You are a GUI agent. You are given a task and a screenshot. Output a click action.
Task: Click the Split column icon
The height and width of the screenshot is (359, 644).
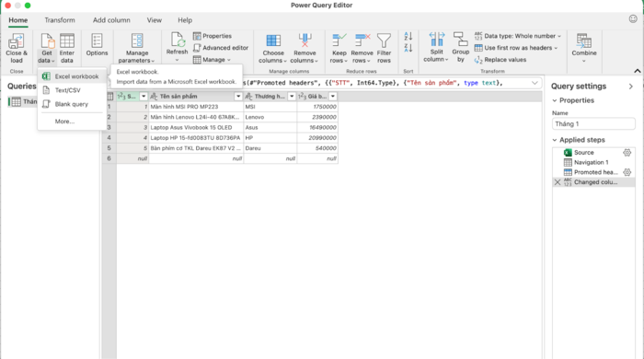pyautogui.click(x=437, y=40)
